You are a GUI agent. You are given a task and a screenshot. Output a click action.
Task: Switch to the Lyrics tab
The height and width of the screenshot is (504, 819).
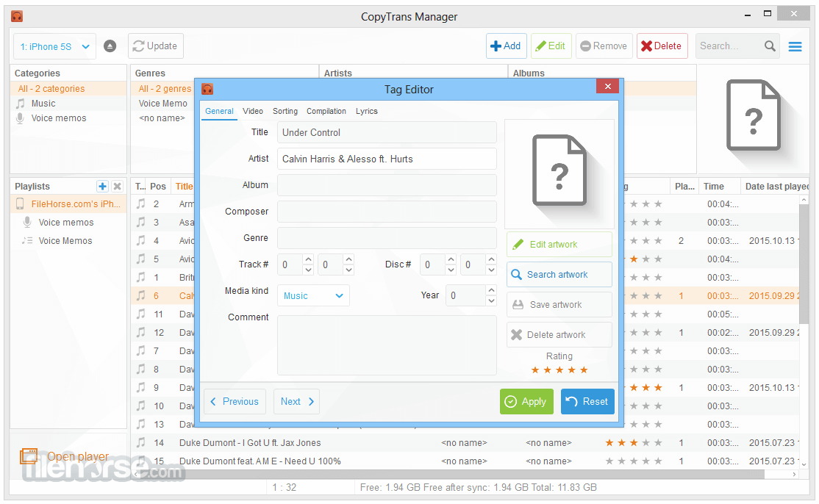pyautogui.click(x=367, y=111)
